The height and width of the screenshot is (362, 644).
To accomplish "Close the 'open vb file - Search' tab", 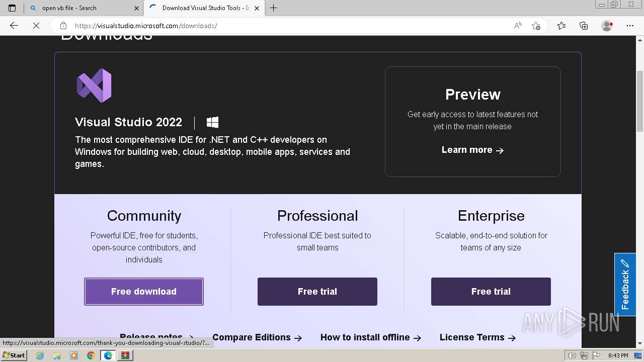I will [136, 8].
